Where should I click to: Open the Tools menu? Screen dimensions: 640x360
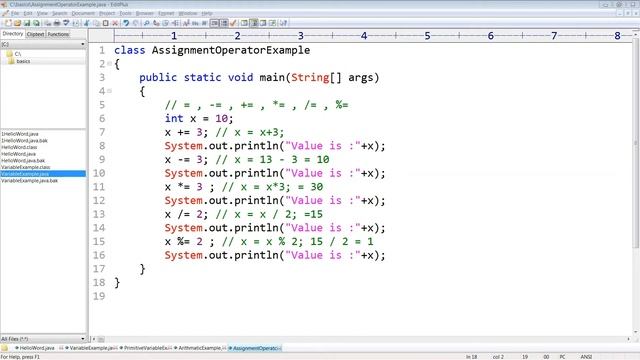(x=125, y=13)
